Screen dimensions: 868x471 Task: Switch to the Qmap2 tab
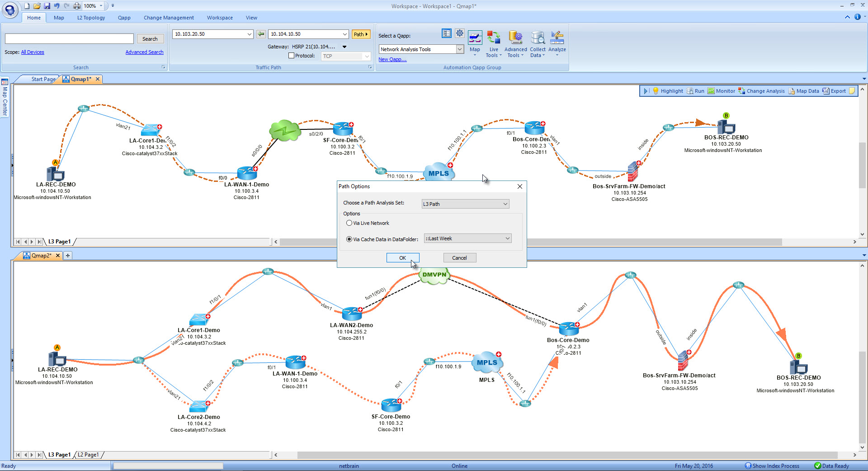coord(40,255)
